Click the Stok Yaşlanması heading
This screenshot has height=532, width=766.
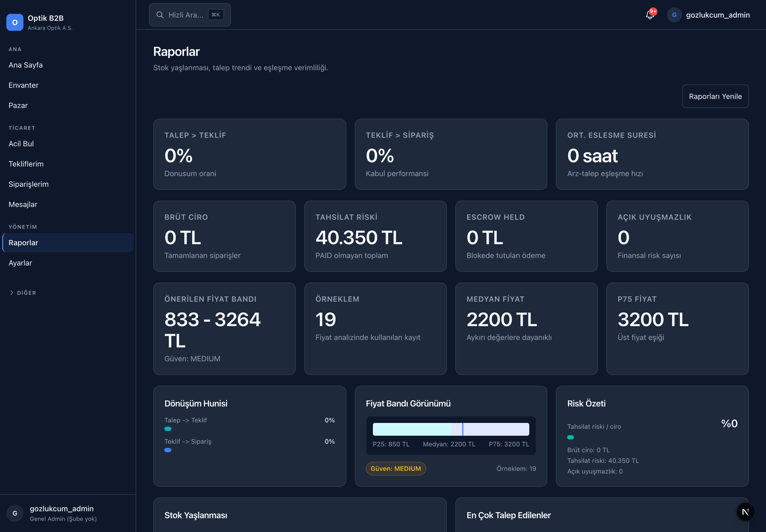(196, 515)
